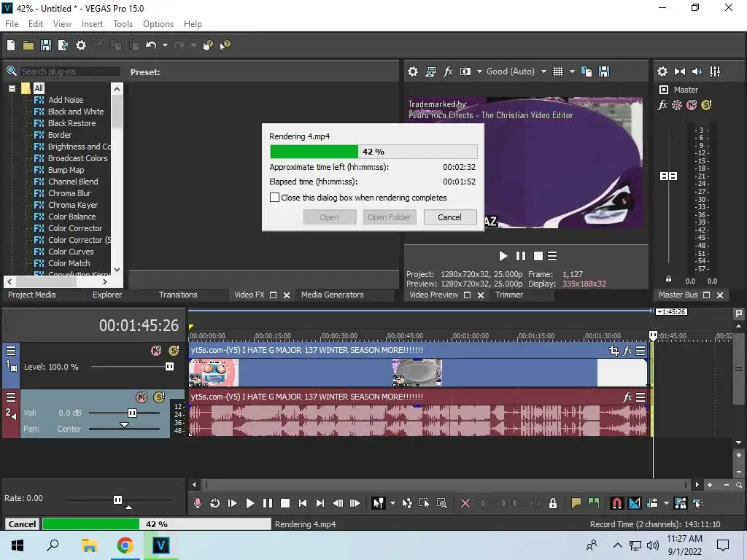Cancel rendering in the dialog

tap(449, 217)
